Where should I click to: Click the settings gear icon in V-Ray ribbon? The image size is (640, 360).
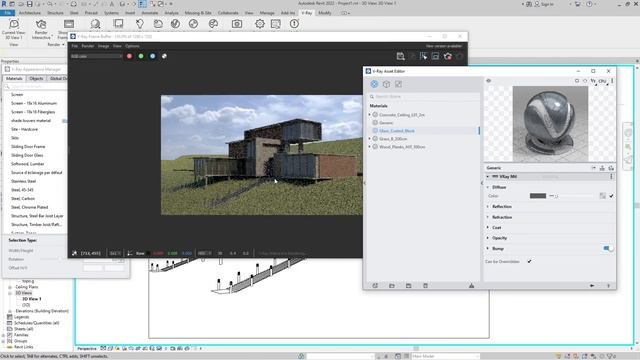[x=260, y=24]
